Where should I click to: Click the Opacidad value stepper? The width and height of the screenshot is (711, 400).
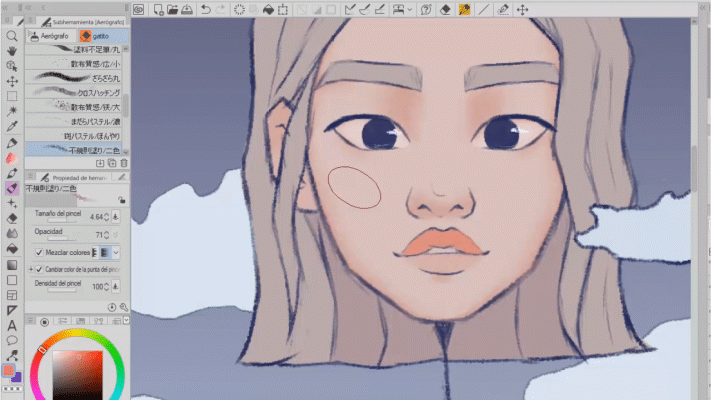107,234
